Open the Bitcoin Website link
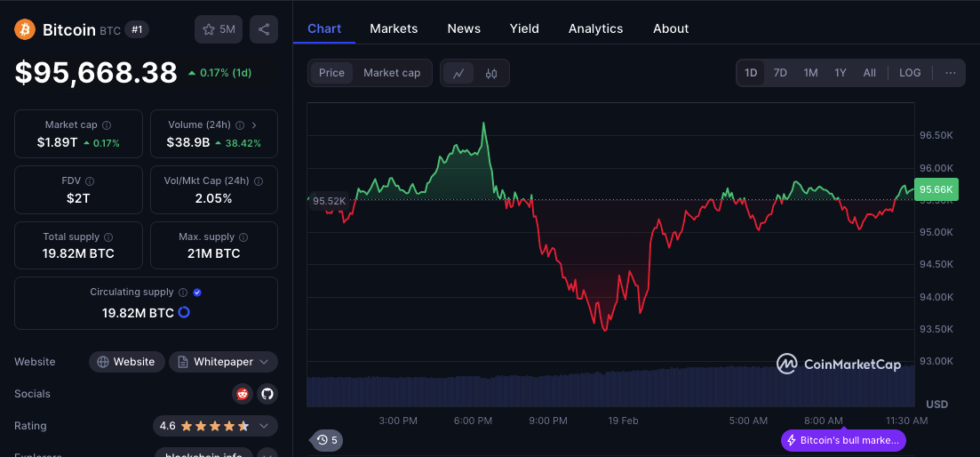The image size is (980, 457). [x=127, y=362]
